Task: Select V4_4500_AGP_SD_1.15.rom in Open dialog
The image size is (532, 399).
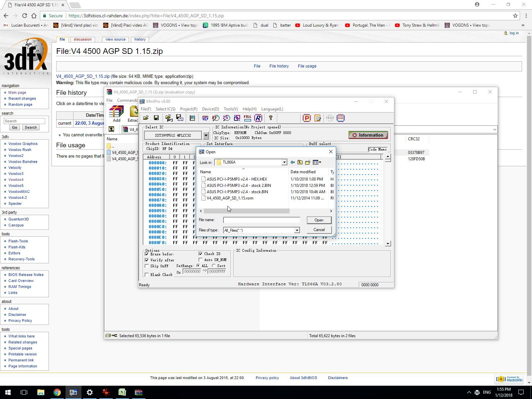Action: click(230, 198)
